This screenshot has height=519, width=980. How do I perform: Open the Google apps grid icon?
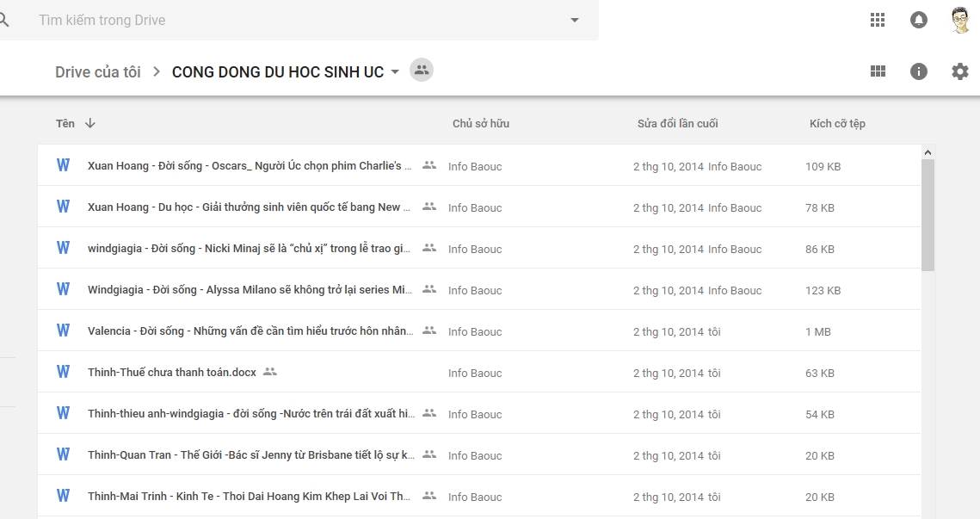click(878, 20)
